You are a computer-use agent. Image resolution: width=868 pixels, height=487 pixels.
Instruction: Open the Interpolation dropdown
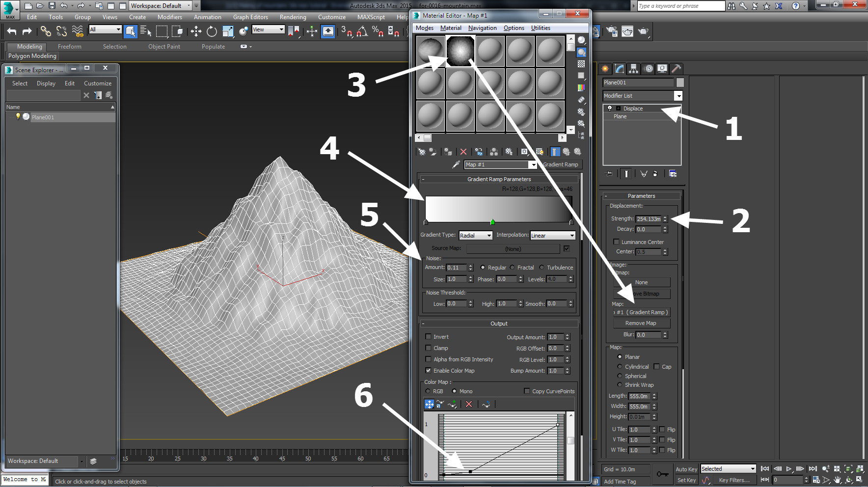(552, 236)
